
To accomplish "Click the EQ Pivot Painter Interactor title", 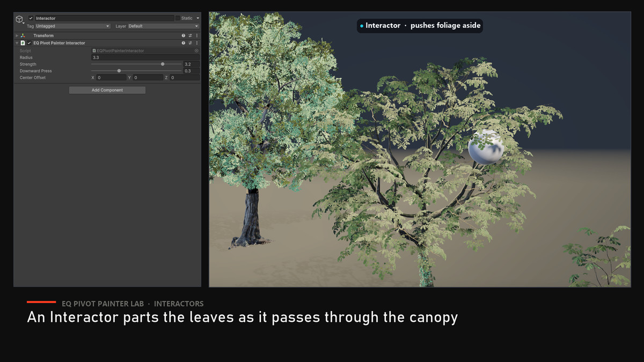I will tap(59, 43).
